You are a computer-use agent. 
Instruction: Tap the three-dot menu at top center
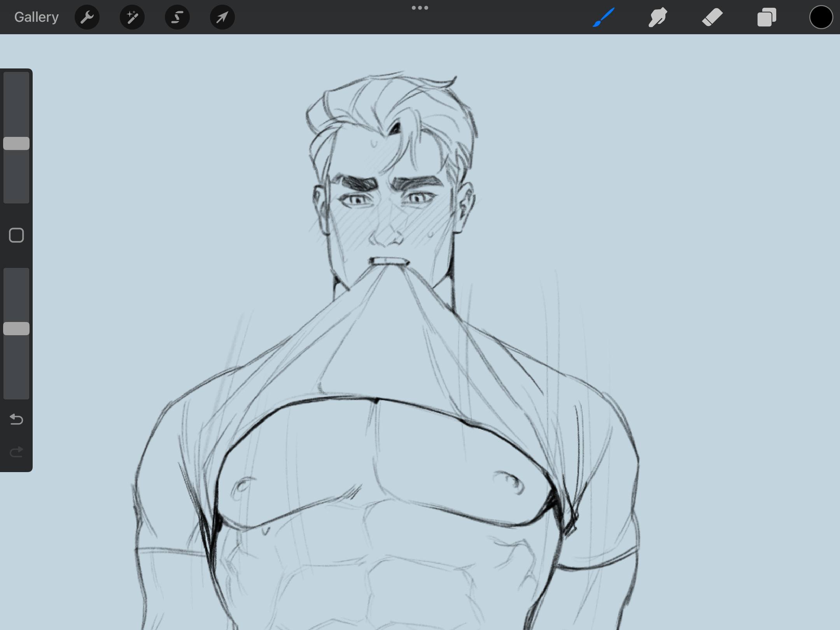420,8
